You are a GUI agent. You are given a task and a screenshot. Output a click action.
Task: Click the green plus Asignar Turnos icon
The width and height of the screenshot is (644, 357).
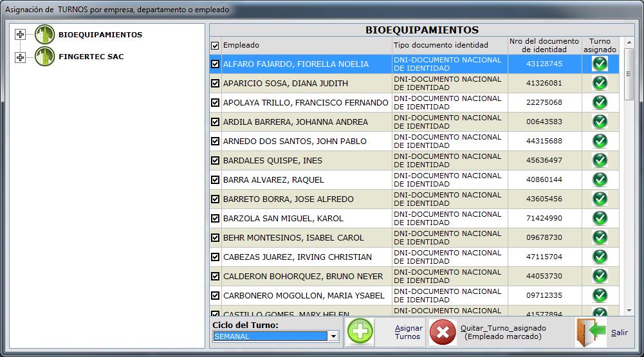(x=360, y=331)
